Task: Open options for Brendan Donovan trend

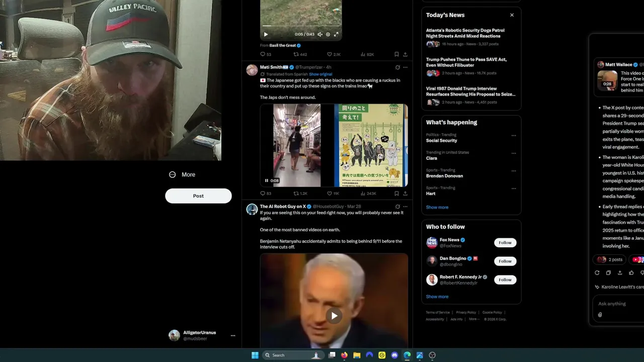Action: click(x=514, y=170)
